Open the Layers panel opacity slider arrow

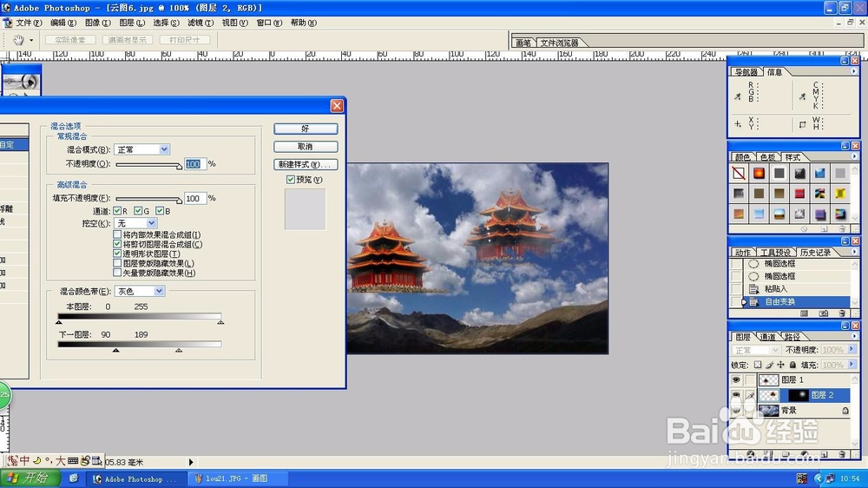coord(852,350)
